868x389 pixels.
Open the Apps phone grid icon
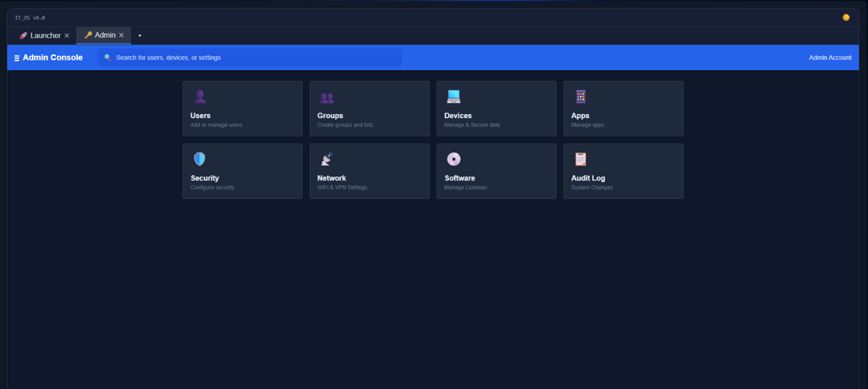[x=580, y=96]
